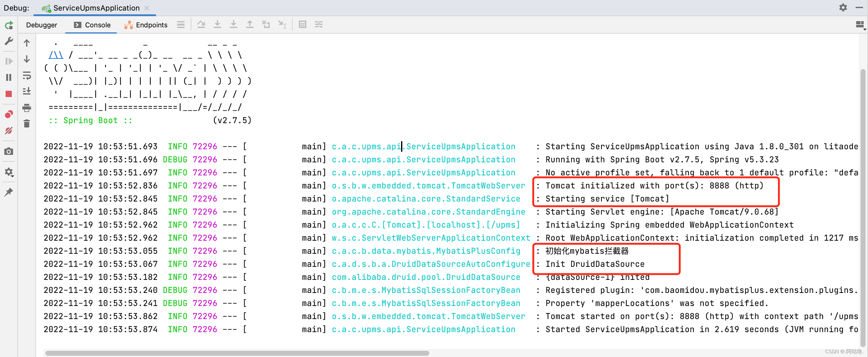Viewport: 868px width, 357px height.
Task: Click vertical scrollbar of console
Action: pyautogui.click(x=863, y=207)
